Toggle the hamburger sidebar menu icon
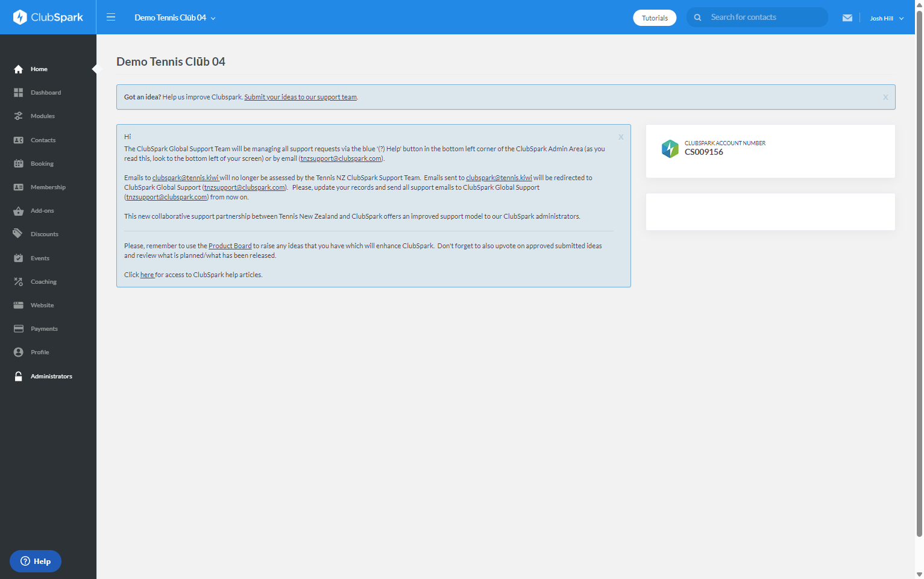This screenshot has height=579, width=924. (x=111, y=17)
